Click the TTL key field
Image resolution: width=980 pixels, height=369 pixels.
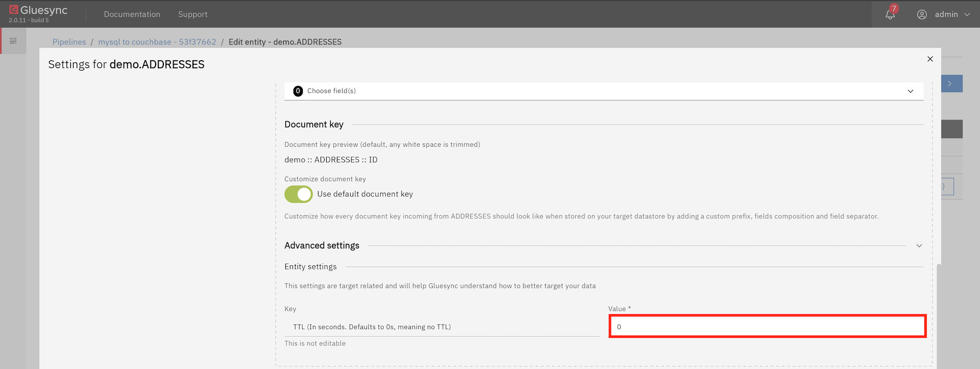(x=442, y=327)
